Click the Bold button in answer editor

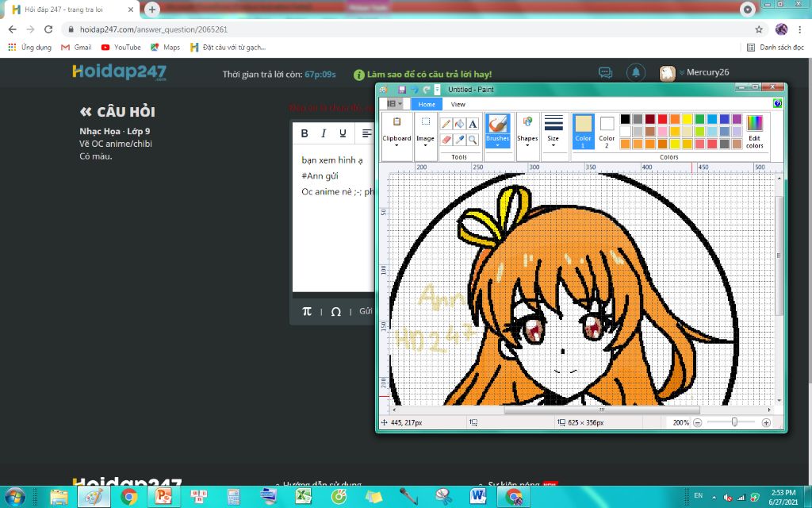304,133
